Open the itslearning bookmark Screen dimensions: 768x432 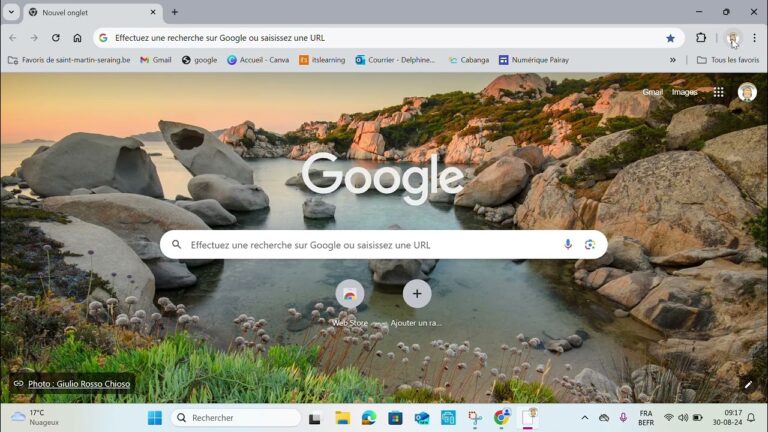[322, 60]
